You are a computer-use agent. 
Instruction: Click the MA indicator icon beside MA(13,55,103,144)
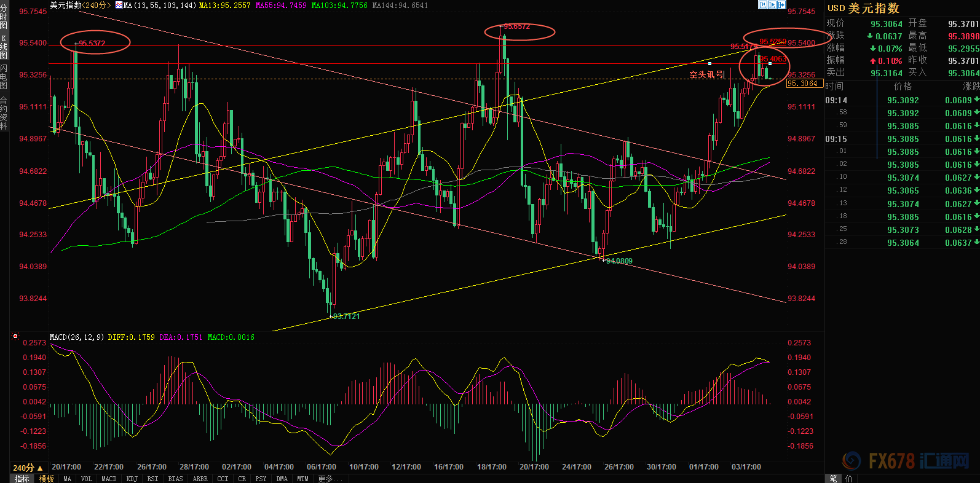[x=119, y=5]
